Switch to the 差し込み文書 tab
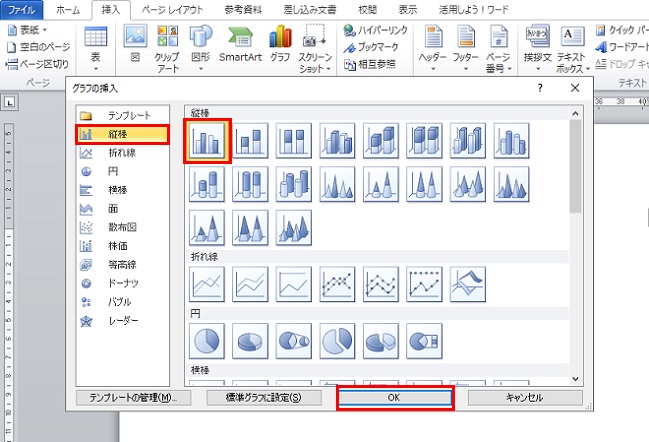This screenshot has height=442, width=649. [310, 10]
